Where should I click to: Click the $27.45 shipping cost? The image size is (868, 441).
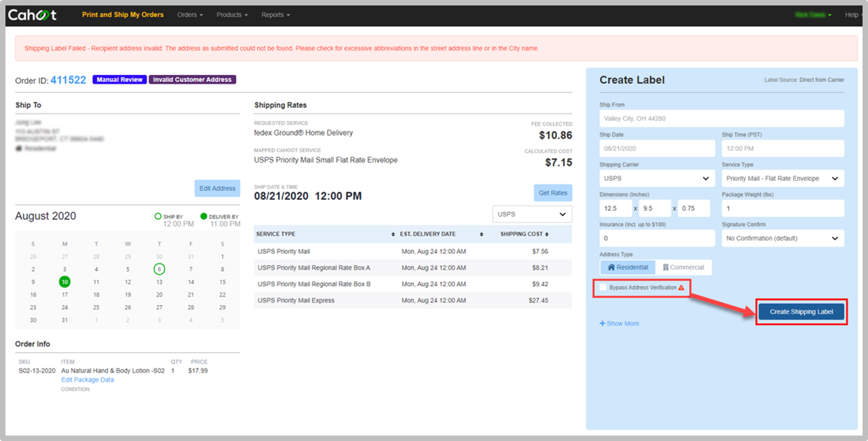click(x=538, y=301)
